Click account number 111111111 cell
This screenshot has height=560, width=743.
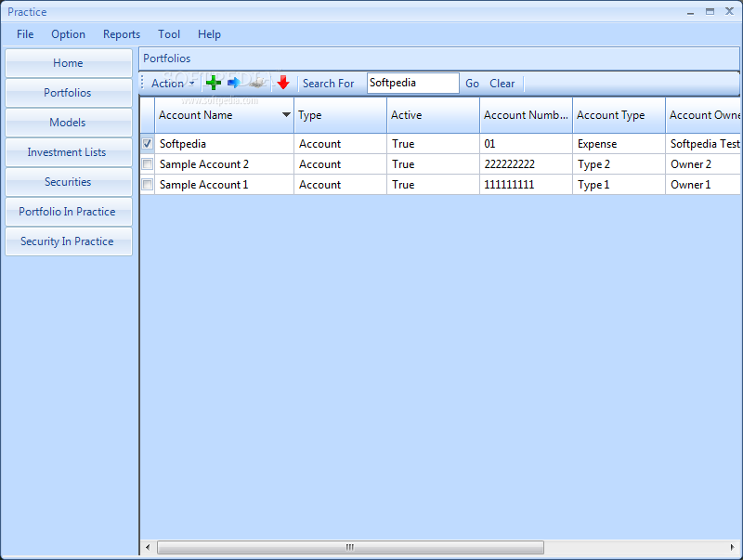coord(526,184)
